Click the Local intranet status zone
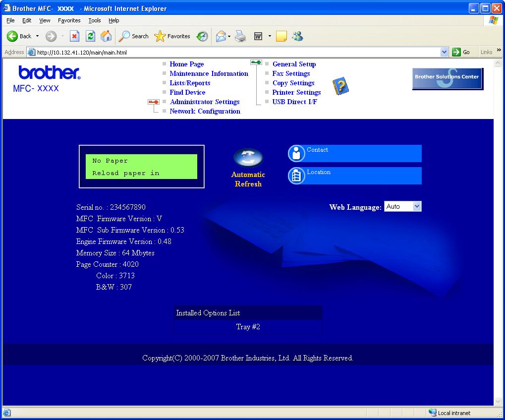Screen dimensions: 505x420 tap(449, 413)
